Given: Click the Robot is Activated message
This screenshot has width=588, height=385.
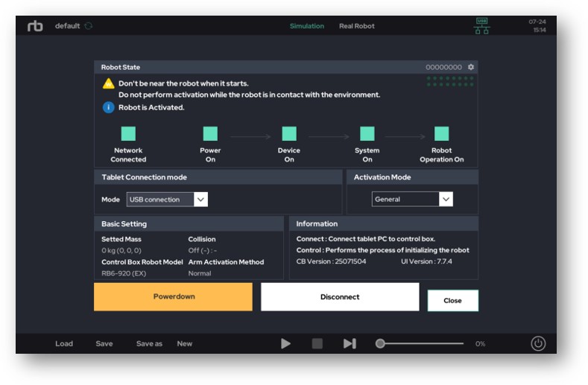Looking at the screenshot, I should coord(151,107).
